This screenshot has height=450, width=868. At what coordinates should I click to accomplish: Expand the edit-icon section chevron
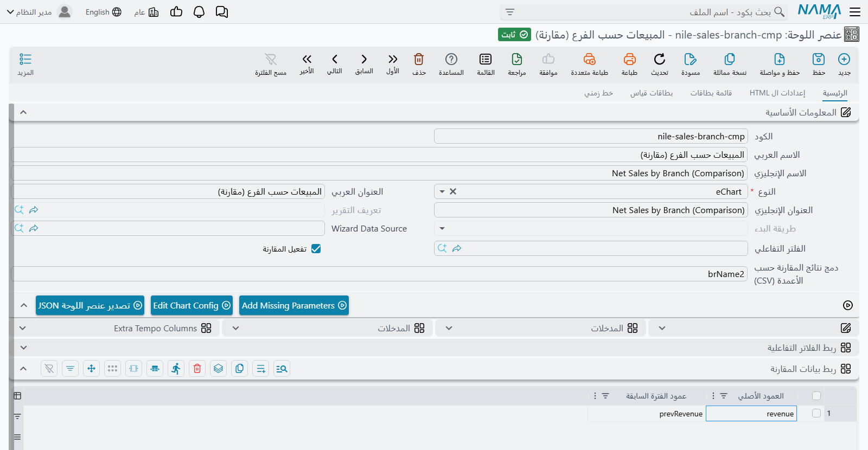click(x=662, y=328)
